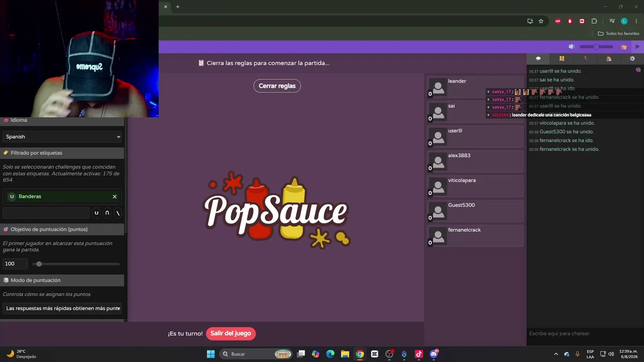This screenshot has width=644, height=362.
Task: Open the chat tab with the speech bubble
Action: 538,59
